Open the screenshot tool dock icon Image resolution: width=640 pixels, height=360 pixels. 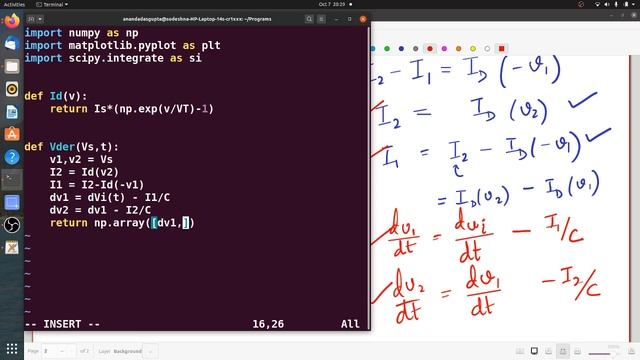12,202
